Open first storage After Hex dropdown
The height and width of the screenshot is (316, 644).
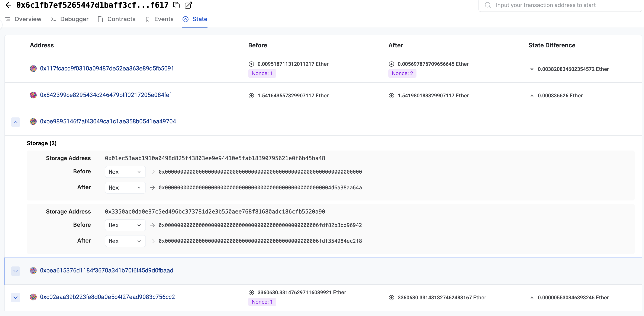[x=125, y=187]
